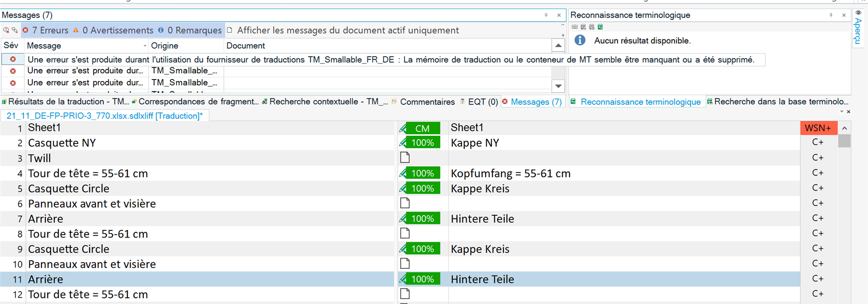
Task: Close the Reconnaissance terminologique panel
Action: pyautogui.click(x=844, y=15)
